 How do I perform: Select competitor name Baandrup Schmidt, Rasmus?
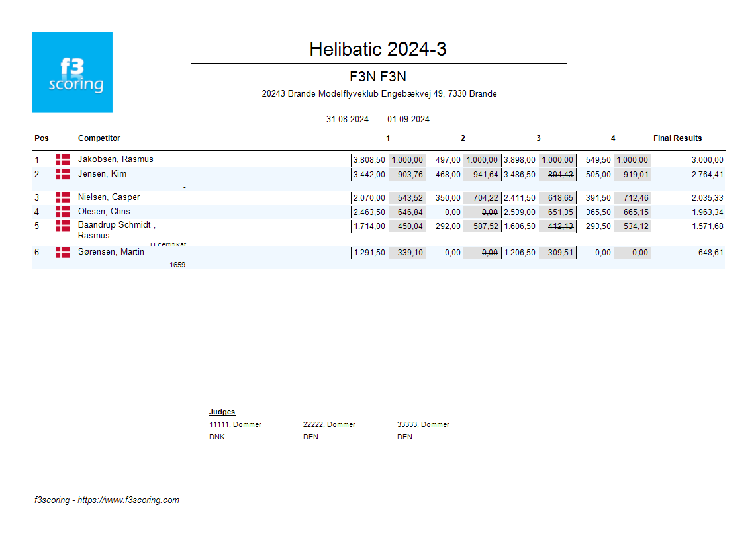tap(117, 230)
